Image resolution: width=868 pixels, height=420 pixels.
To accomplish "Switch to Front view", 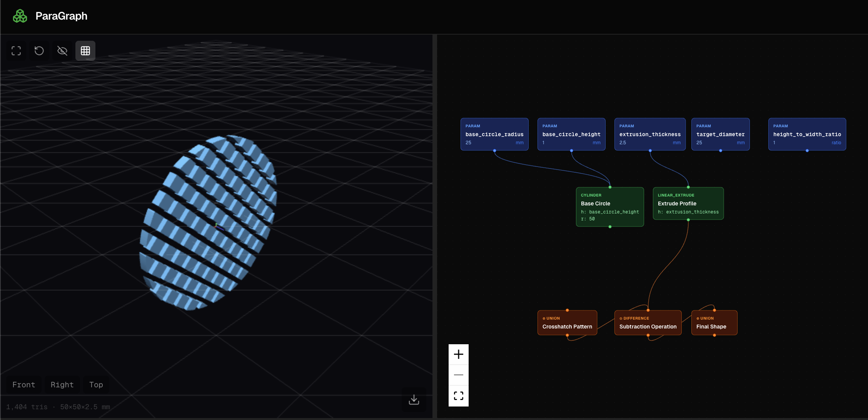I will 24,385.
